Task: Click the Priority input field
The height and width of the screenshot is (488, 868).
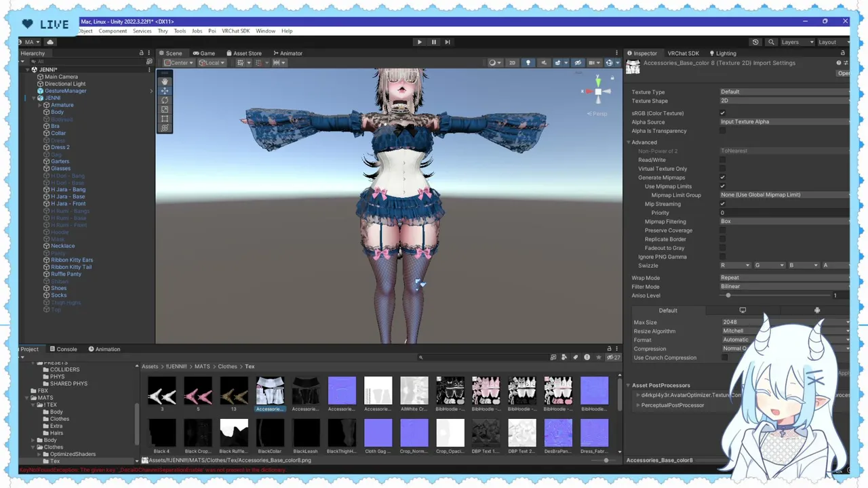Action: (785, 213)
